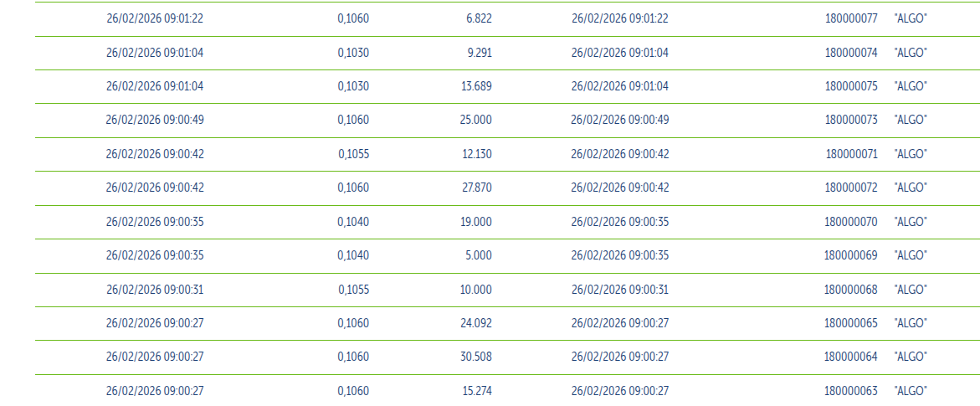Select the trade row with ID 180000077
The image size is (980, 406).
(507, 18)
